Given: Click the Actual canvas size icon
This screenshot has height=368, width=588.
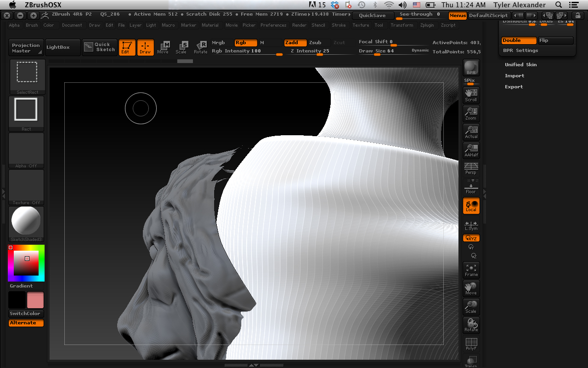Looking at the screenshot, I should pyautogui.click(x=471, y=132).
